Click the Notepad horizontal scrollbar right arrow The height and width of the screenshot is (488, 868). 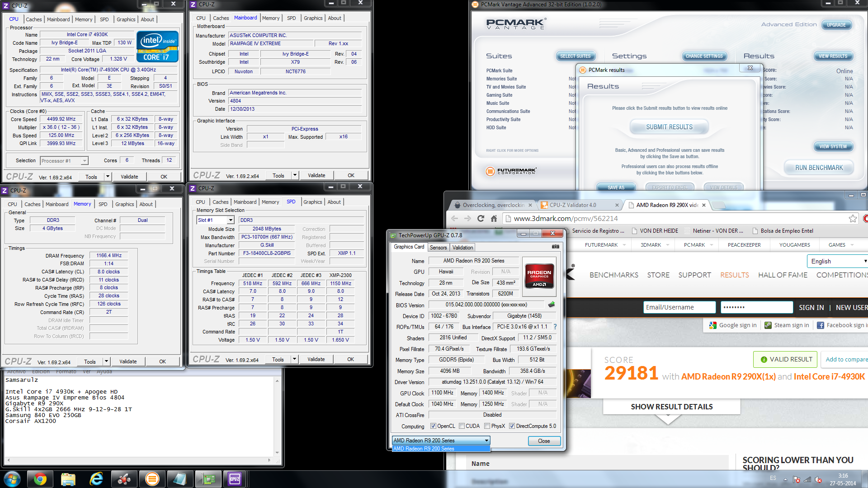coord(269,460)
